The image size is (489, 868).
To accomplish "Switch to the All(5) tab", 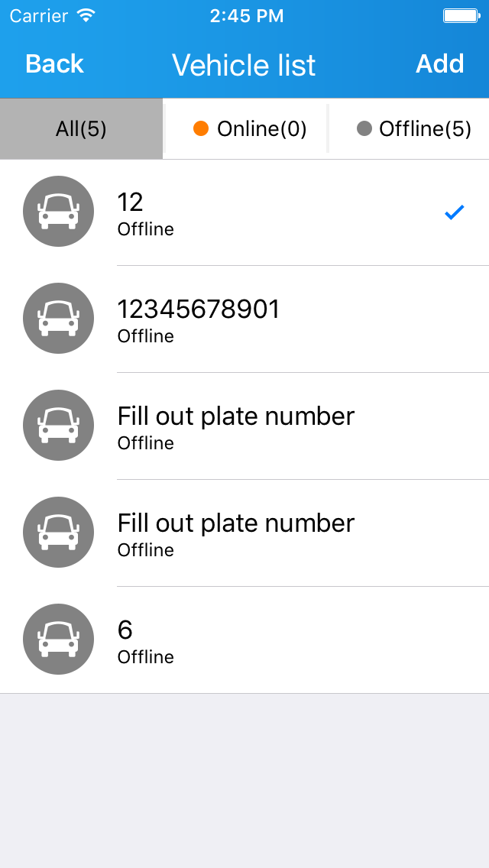I will click(x=81, y=128).
